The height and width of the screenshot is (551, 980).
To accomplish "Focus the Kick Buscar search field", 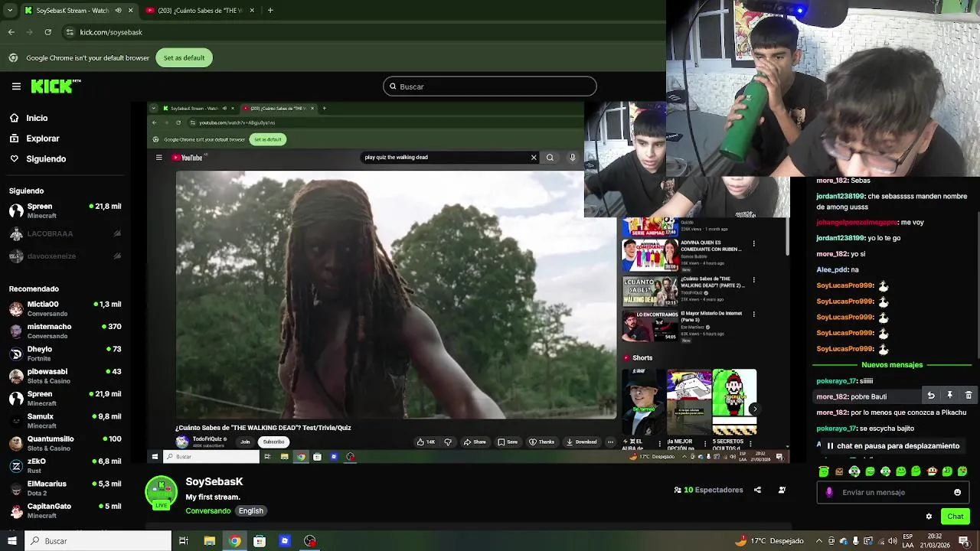I will [490, 86].
